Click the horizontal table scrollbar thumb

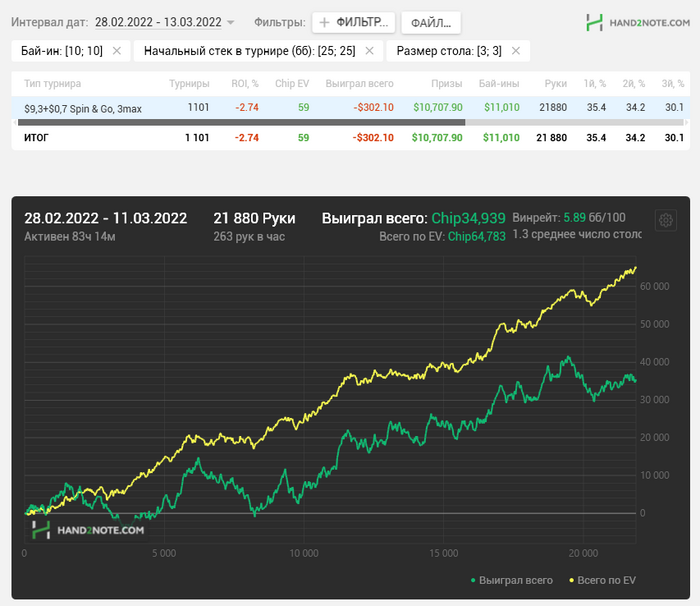coord(241,122)
